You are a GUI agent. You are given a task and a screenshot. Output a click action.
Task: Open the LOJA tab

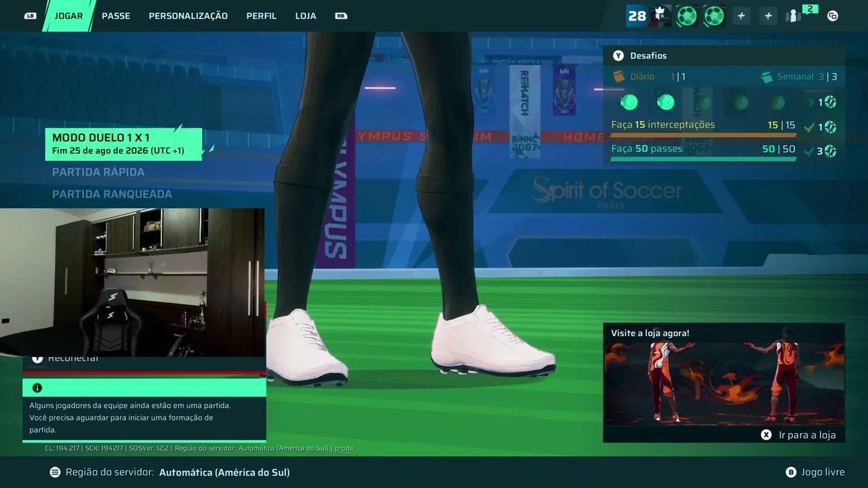(x=306, y=16)
